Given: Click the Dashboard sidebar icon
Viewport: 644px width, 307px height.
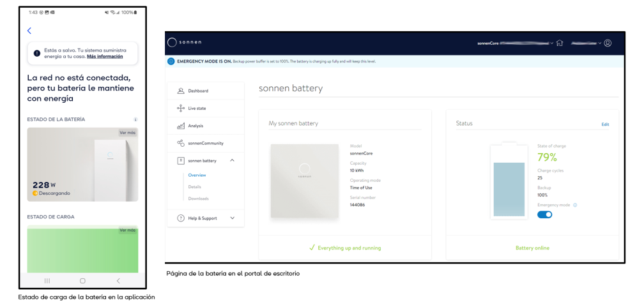Looking at the screenshot, I should pos(180,91).
